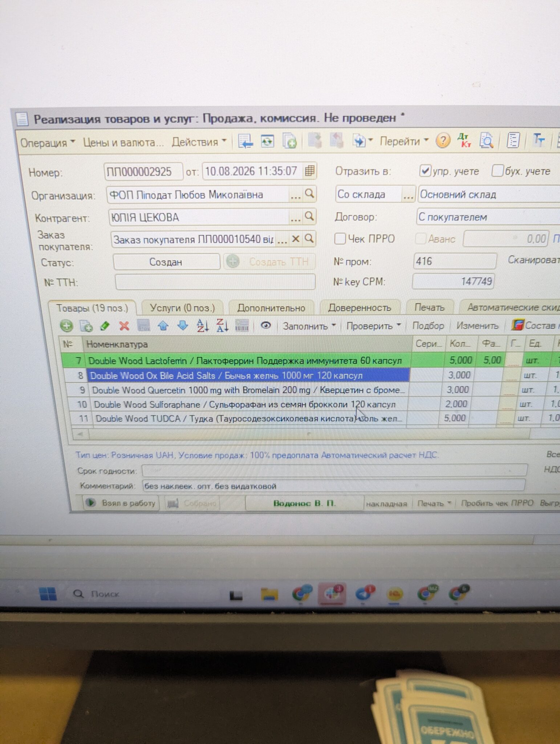
Task: Click the green pencil edit row icon
Action: (x=105, y=326)
